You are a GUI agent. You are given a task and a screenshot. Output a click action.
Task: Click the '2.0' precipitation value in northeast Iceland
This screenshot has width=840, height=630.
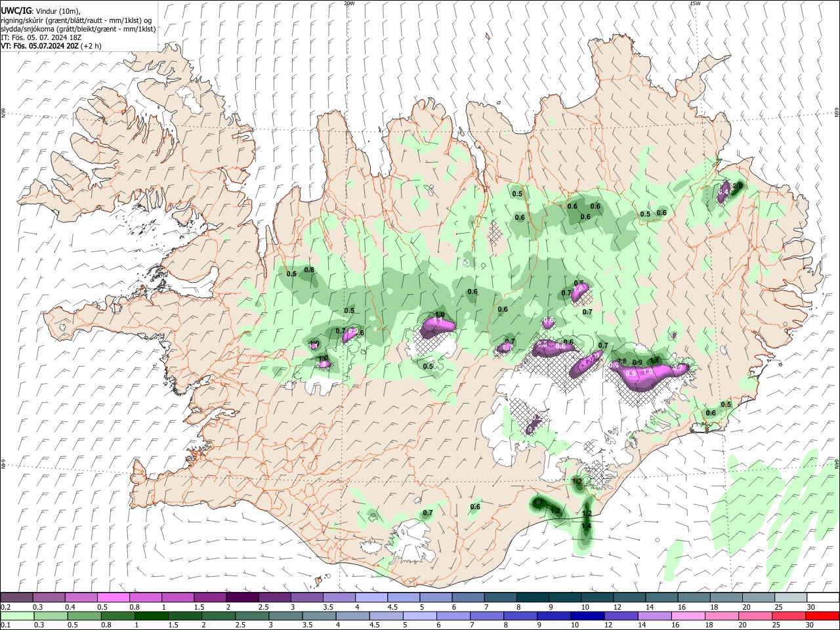coord(737,186)
